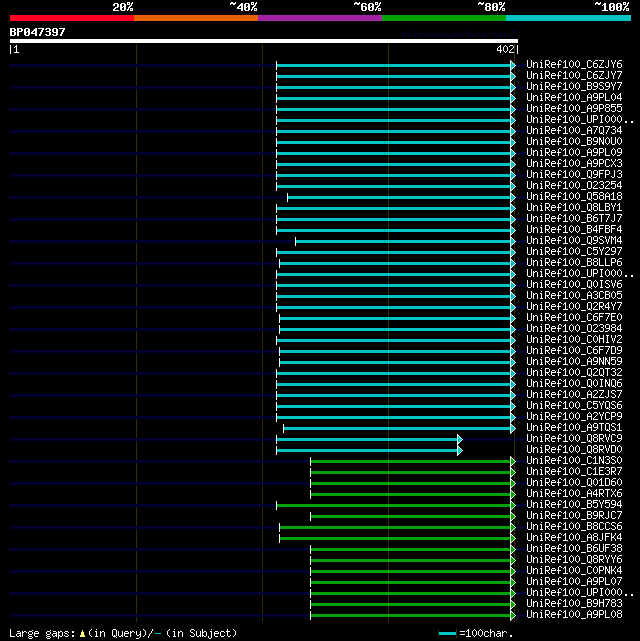Image resolution: width=640 pixels, height=641 pixels.
Task: Select the UniRef100_A8JFK4 label
Action: click(574, 538)
